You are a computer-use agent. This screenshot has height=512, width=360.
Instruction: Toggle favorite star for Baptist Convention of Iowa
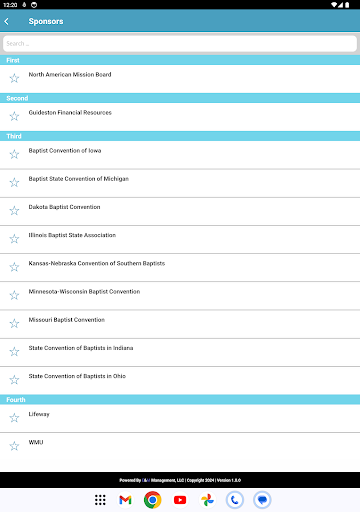coord(14,154)
